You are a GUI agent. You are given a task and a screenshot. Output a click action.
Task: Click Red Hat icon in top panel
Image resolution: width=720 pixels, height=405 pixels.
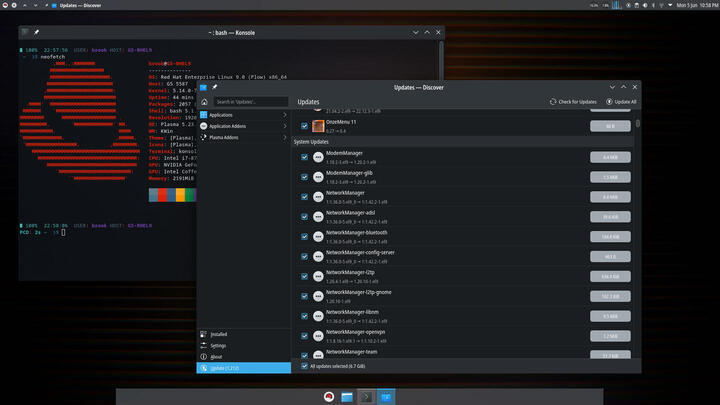(5, 6)
